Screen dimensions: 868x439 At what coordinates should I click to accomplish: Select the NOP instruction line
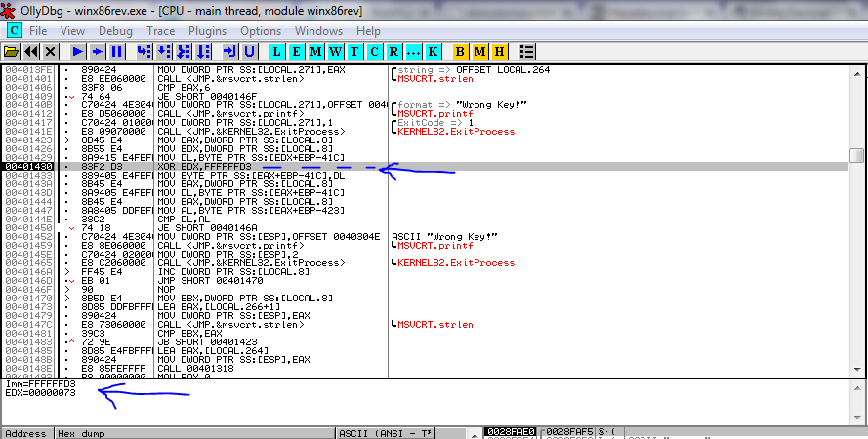click(x=167, y=289)
